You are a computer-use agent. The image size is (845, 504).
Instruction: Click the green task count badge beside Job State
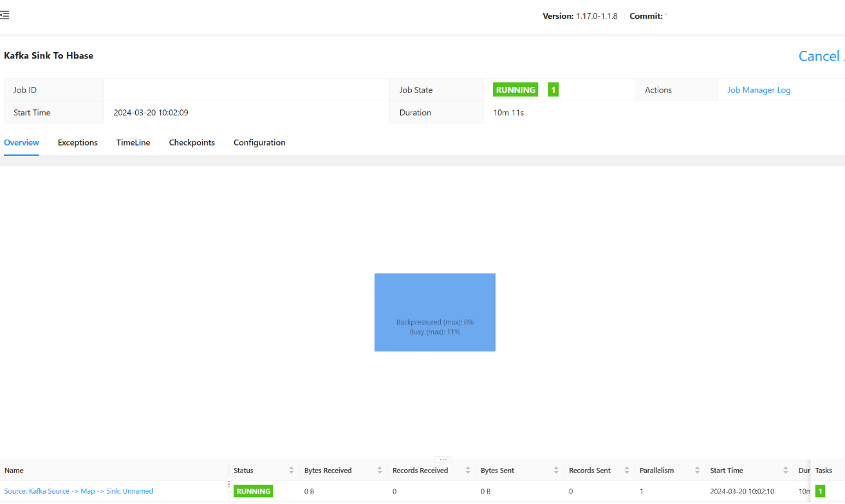(553, 90)
